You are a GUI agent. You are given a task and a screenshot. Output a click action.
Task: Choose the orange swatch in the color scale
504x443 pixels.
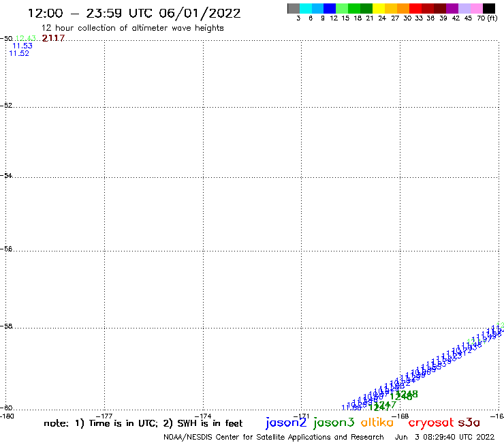pos(403,8)
